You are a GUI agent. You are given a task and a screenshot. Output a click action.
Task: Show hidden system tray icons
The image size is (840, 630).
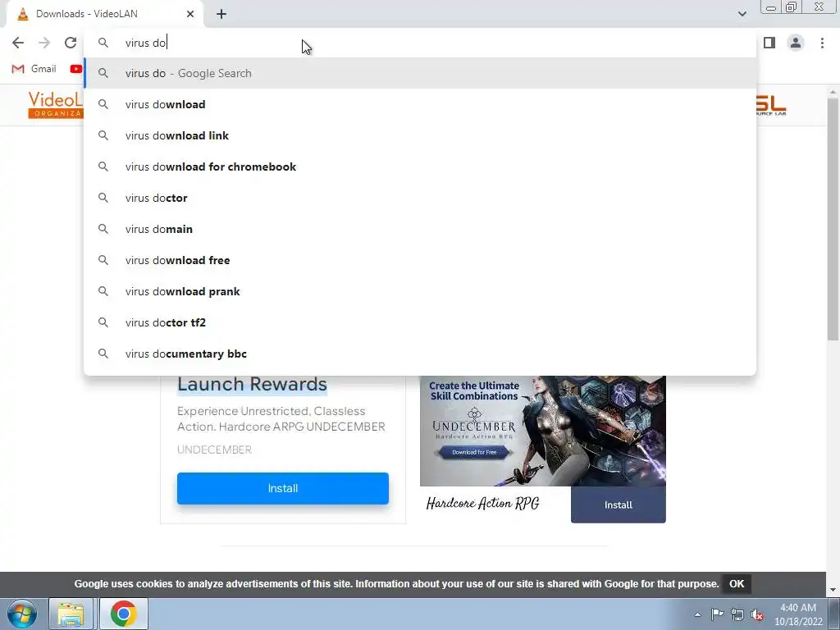tap(697, 614)
